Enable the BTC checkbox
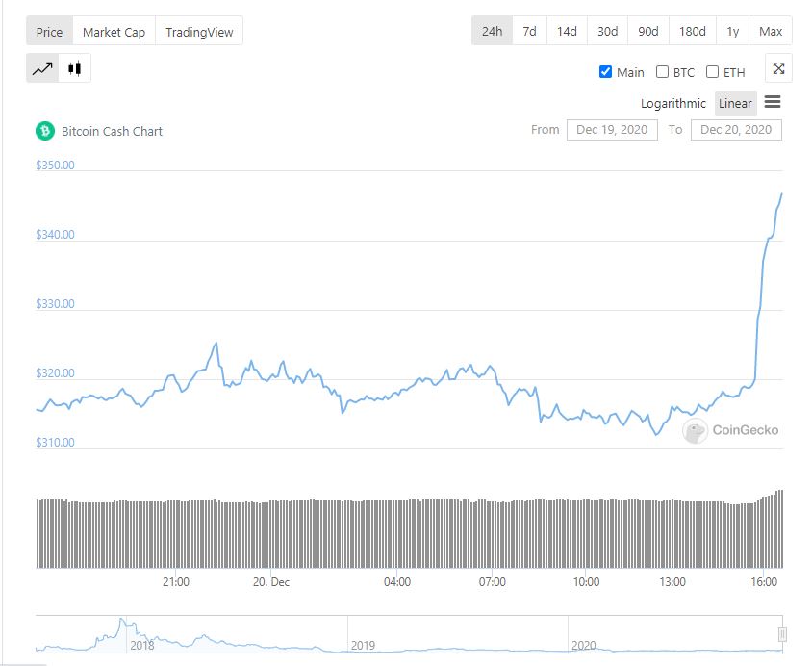 pyautogui.click(x=662, y=71)
